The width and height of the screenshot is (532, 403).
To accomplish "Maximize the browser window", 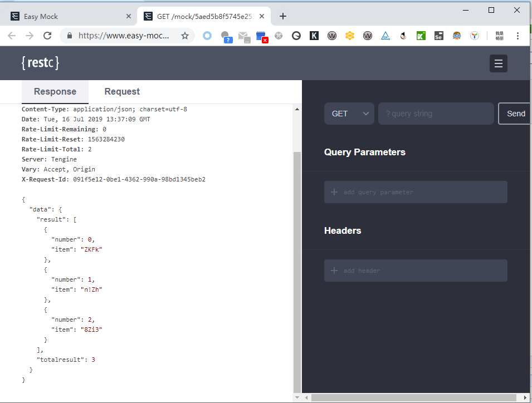I will coord(491,10).
